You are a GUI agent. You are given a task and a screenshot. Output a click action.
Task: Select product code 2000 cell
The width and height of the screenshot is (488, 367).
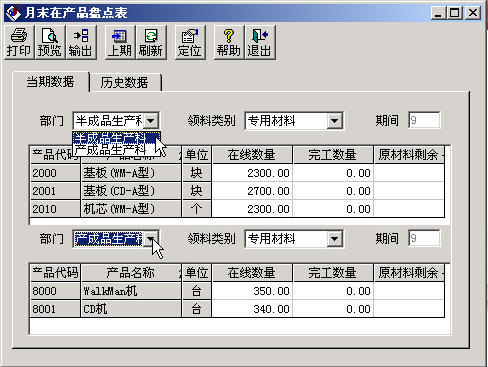coord(55,173)
